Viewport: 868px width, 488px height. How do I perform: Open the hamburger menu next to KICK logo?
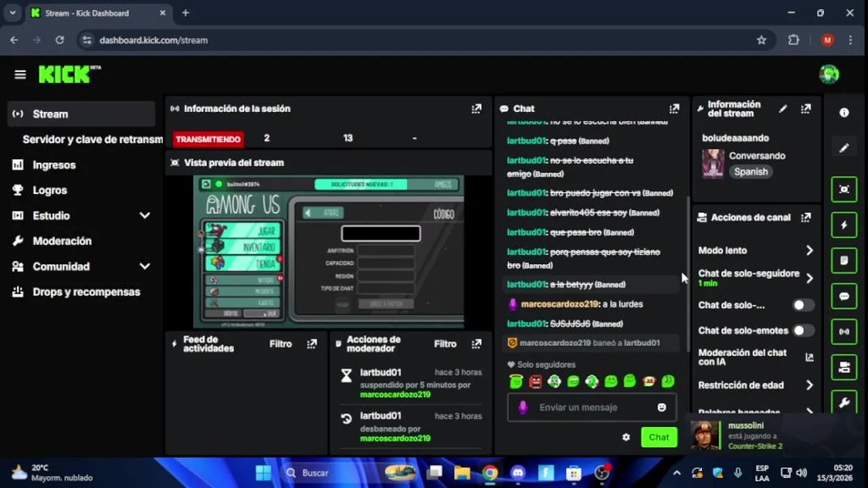(x=20, y=75)
